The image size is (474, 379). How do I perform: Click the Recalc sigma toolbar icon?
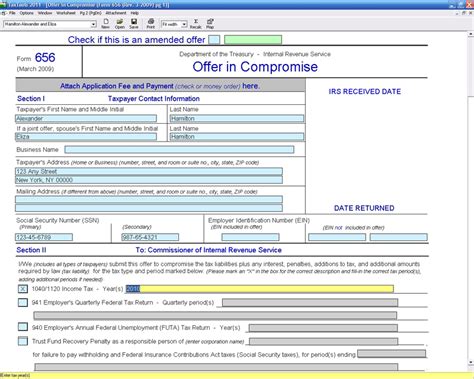196,24
